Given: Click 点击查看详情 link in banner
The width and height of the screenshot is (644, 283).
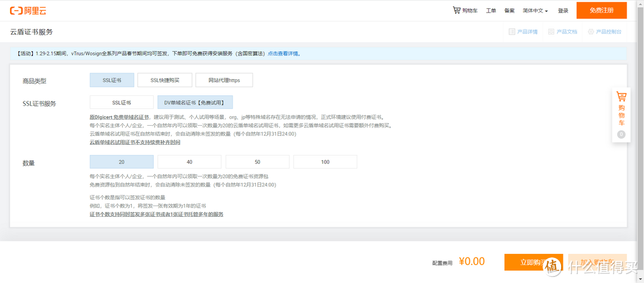Looking at the screenshot, I should pos(284,53).
